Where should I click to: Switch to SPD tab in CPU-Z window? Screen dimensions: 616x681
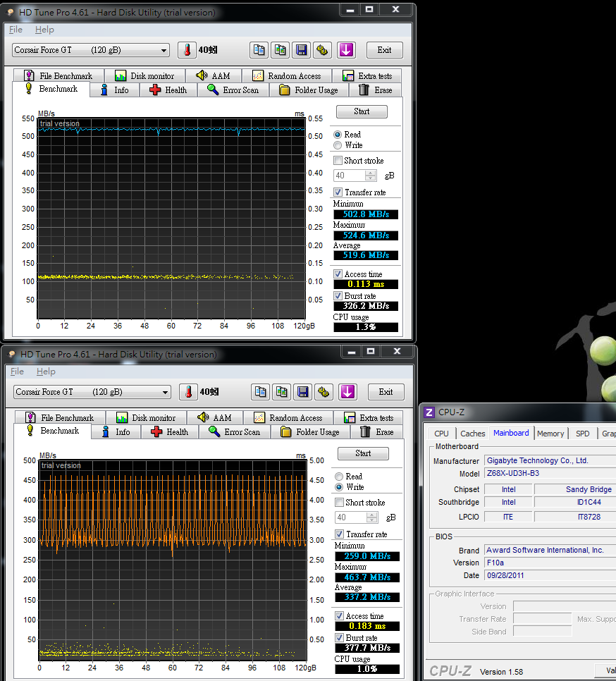[x=583, y=434]
